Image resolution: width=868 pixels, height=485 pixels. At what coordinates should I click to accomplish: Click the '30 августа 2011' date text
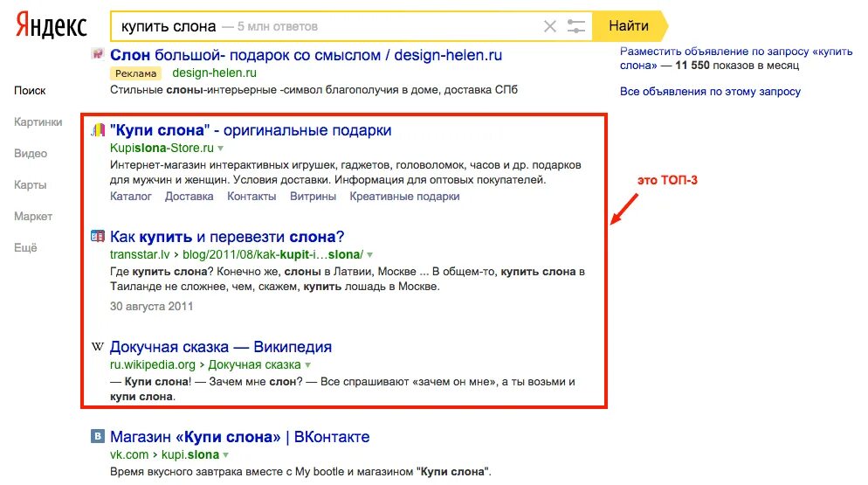pos(151,306)
